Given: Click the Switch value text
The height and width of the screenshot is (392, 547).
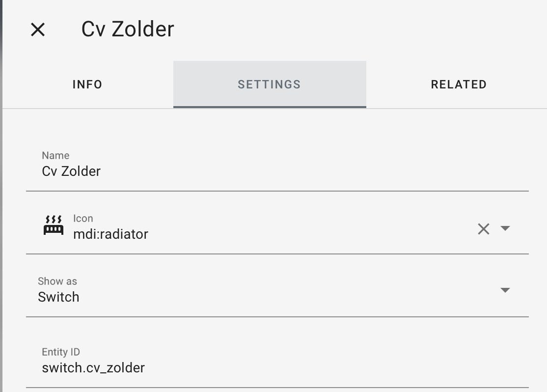Looking at the screenshot, I should point(58,297).
